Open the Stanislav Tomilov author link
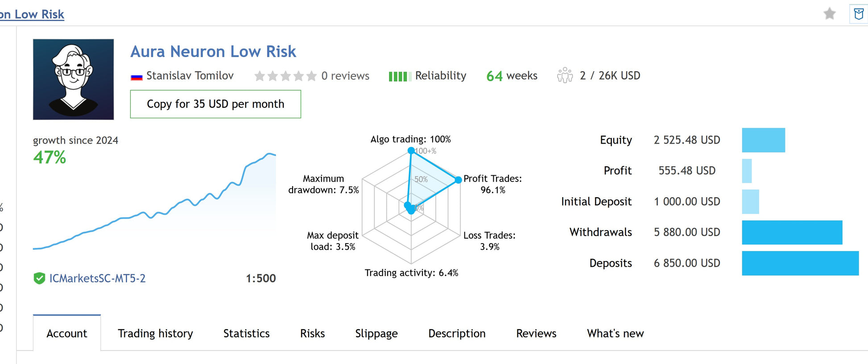Viewport: 868px width, 364px height. click(190, 76)
